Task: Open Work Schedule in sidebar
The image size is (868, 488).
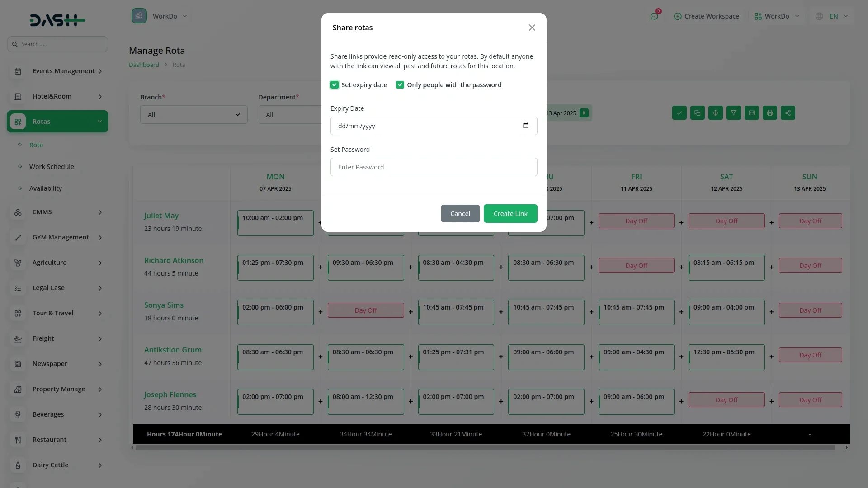Action: tap(52, 167)
